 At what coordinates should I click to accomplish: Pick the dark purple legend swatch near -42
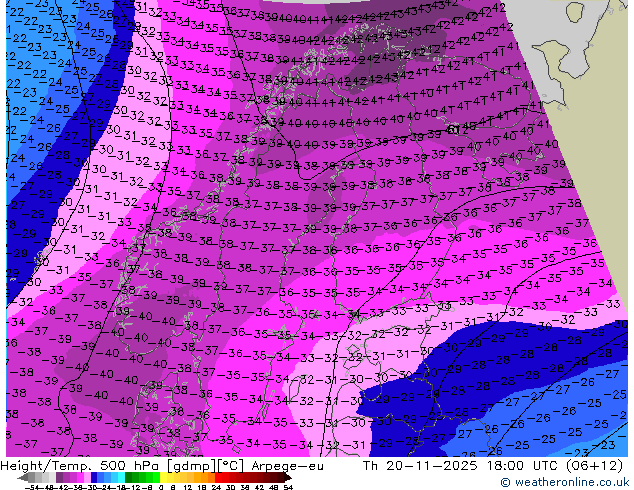(x=59, y=477)
